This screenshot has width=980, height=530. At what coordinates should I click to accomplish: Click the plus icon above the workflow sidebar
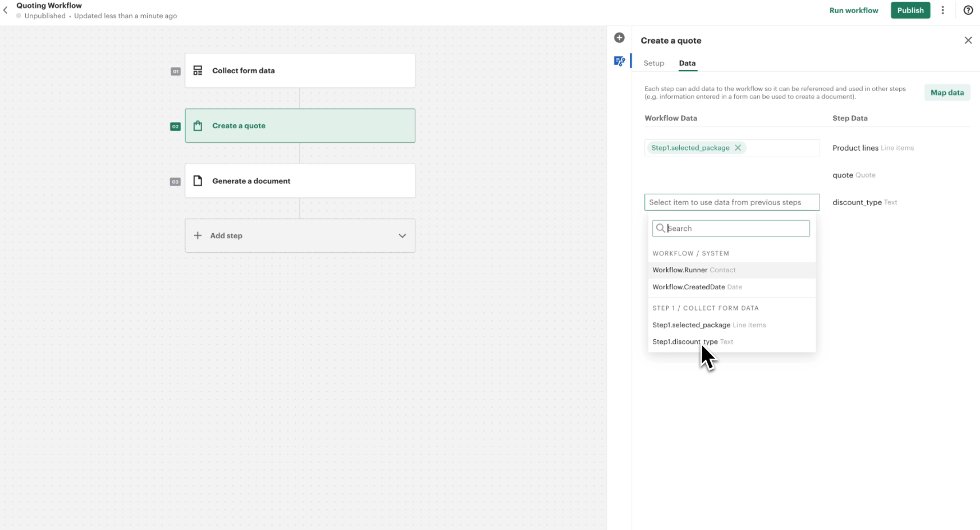point(619,37)
